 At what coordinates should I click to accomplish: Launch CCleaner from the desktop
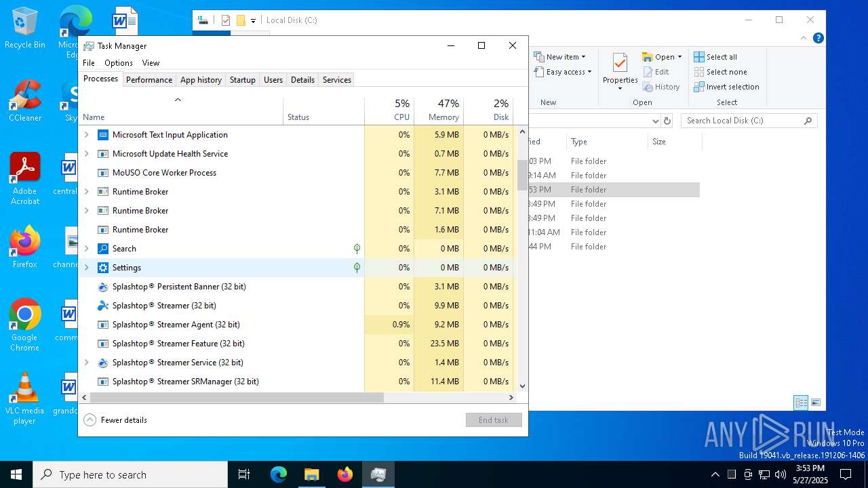[24, 101]
